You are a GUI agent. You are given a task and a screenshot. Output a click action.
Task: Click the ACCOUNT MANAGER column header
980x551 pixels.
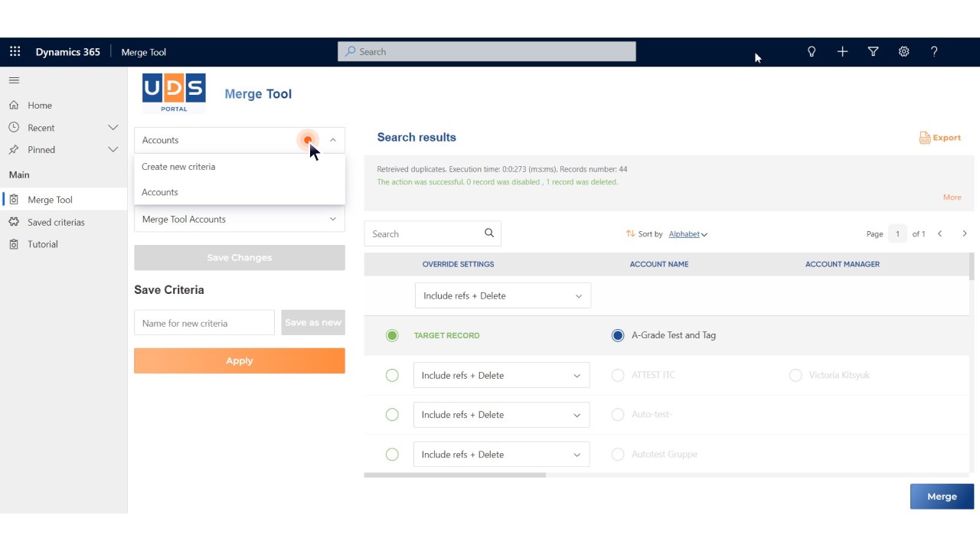(x=842, y=264)
